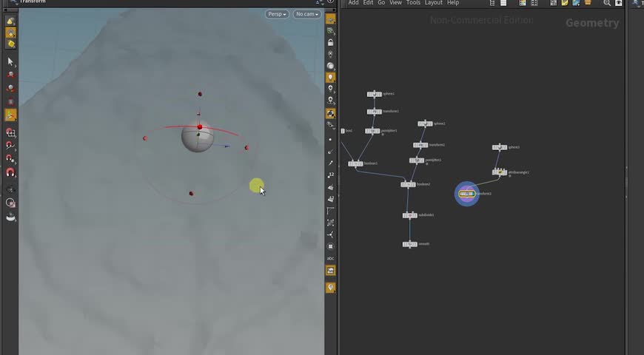Toggle the highlighted reference plane display icon
Image resolution: width=644 pixels, height=355 pixels.
point(330,19)
